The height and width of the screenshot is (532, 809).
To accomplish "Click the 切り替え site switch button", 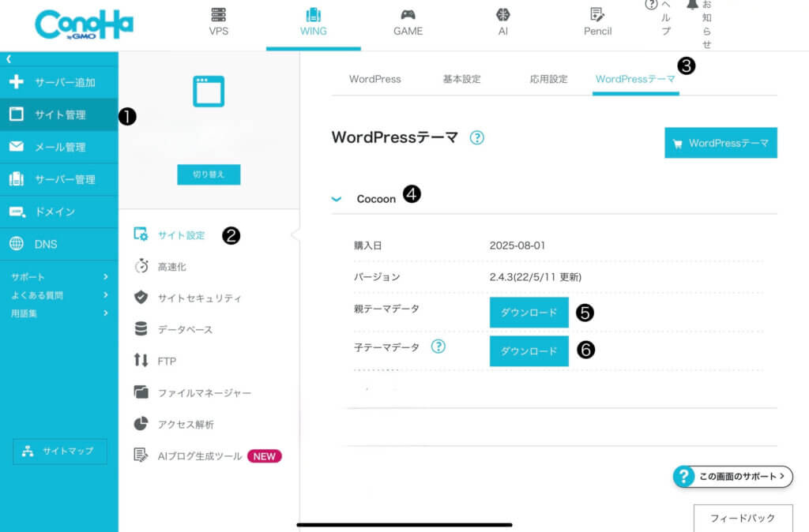I will pyautogui.click(x=209, y=174).
